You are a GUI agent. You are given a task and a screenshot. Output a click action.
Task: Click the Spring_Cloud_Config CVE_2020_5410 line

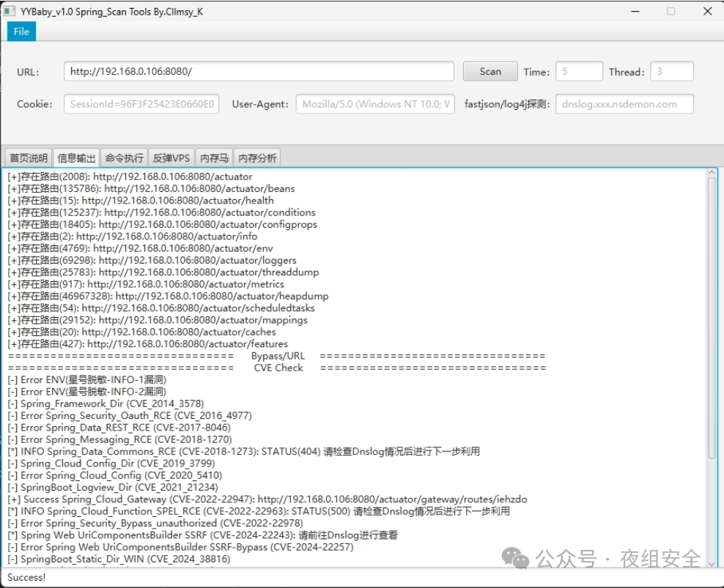point(115,475)
